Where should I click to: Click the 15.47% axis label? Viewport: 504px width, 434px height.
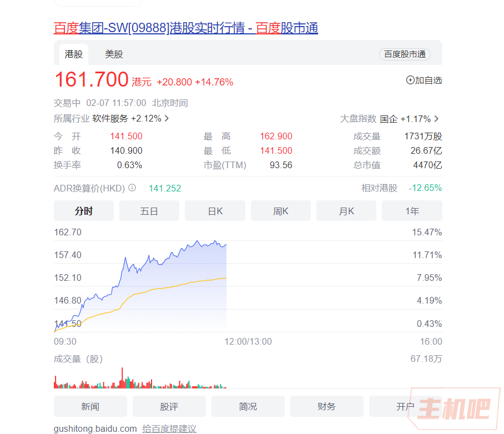point(427,232)
